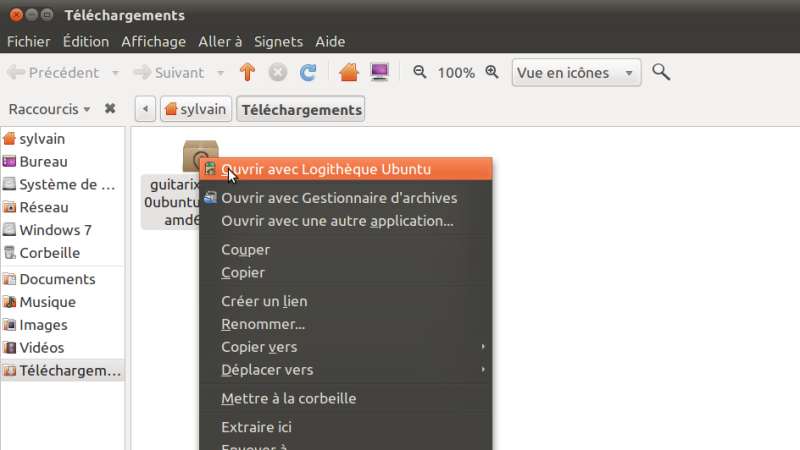Expand the Copier vers submenu

point(346,347)
